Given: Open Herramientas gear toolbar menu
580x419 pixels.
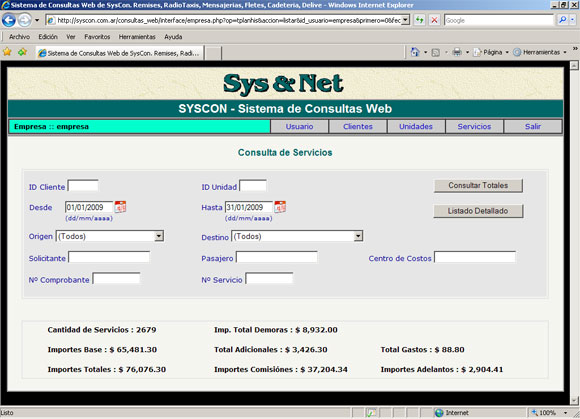Looking at the screenshot, I should click(x=539, y=52).
